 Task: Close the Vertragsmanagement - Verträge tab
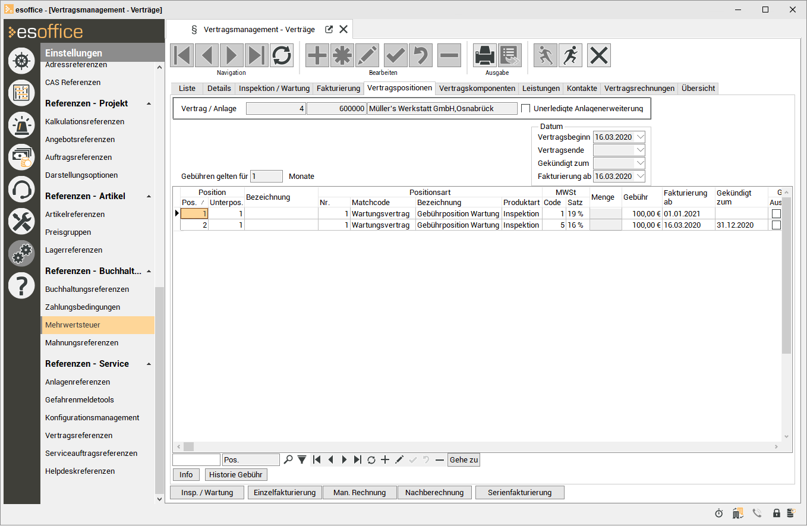(x=343, y=29)
